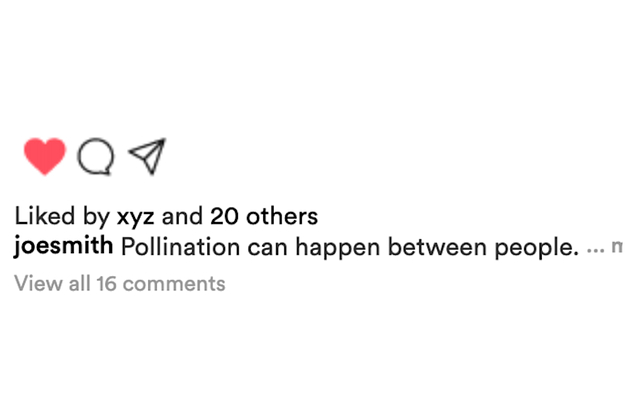Send the post via the direct message arrow
Image resolution: width=625 pixels, height=415 pixels.
[x=147, y=156]
